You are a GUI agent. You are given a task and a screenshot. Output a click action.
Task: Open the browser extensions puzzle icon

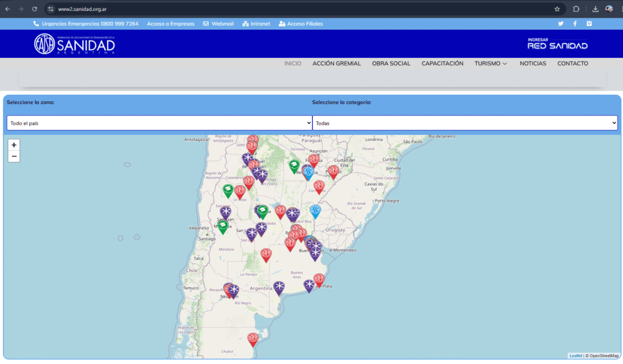[576, 9]
